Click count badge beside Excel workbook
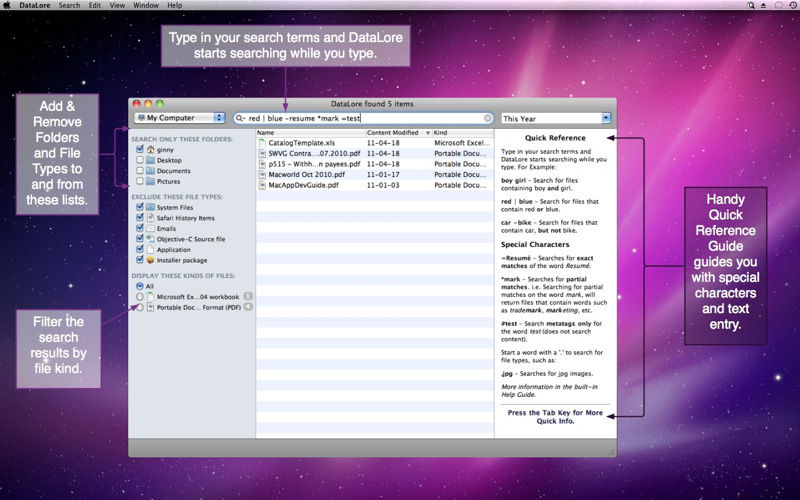800x500 pixels. [248, 296]
